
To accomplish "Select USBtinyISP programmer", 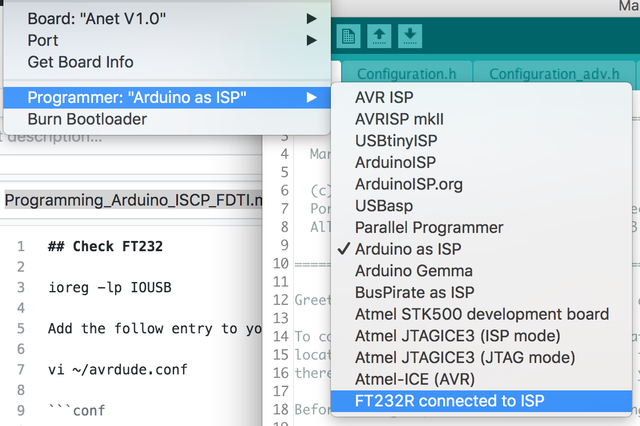I will pyautogui.click(x=482, y=141).
